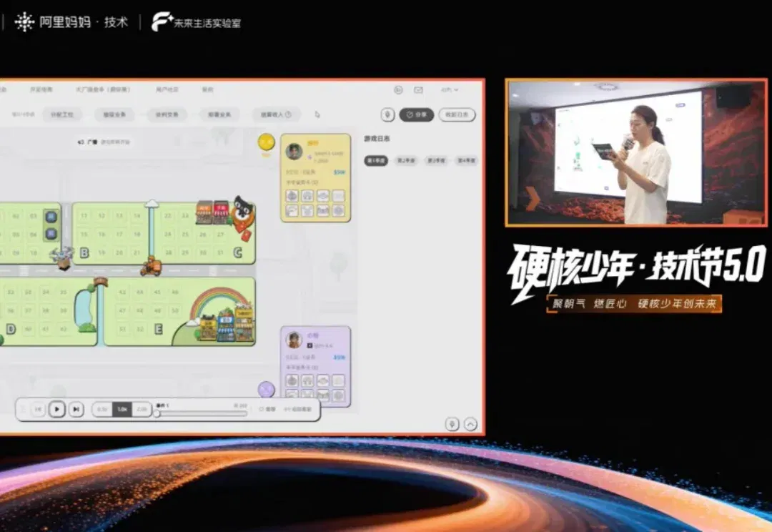
Task: Select the fourth step pill in the step row
Action: point(219,114)
